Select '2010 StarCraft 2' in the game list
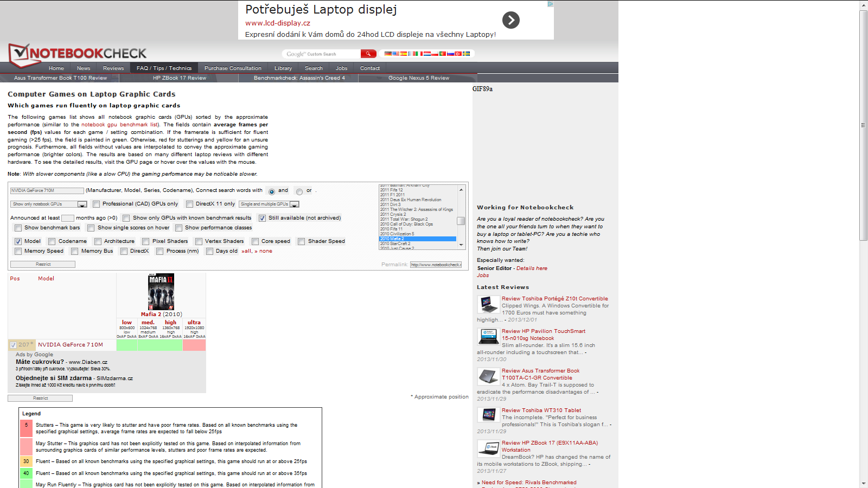The height and width of the screenshot is (488, 868). (x=417, y=244)
